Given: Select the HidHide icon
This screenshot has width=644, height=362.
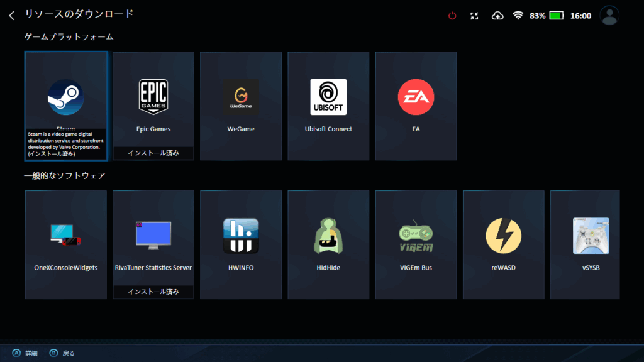Looking at the screenshot, I should tap(328, 236).
